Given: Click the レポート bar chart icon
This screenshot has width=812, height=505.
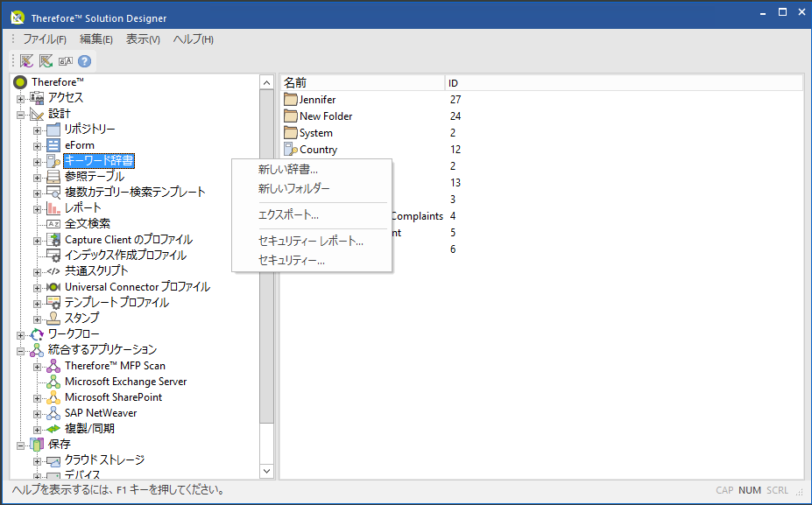Looking at the screenshot, I should pos(53,208).
